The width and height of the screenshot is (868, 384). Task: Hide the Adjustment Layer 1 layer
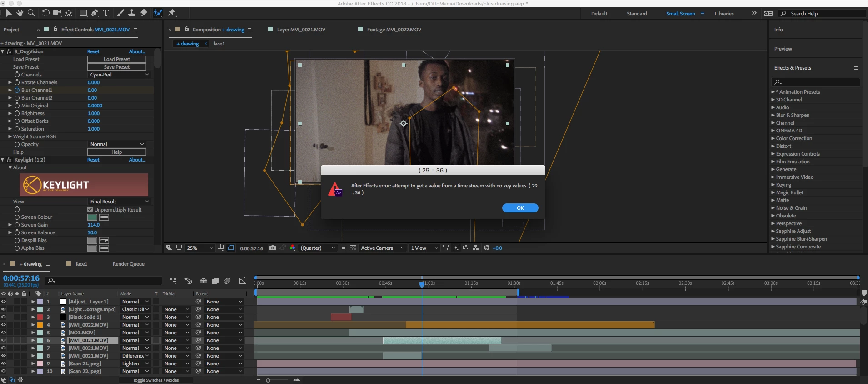(x=4, y=302)
